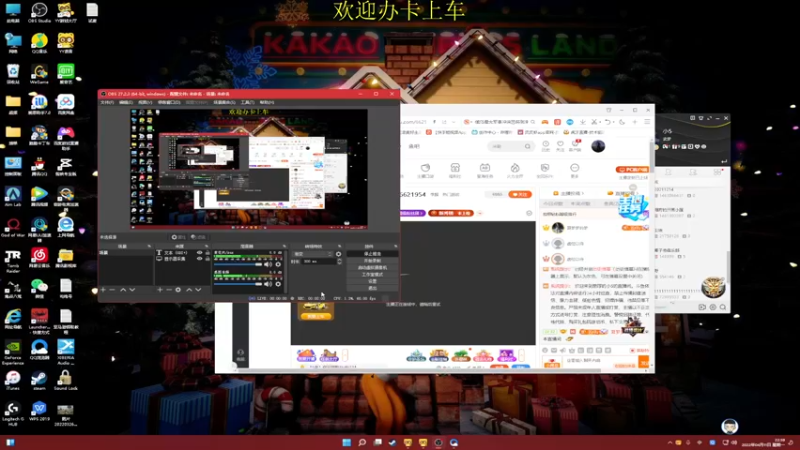Open the WPS 2019 desktop shortcut
This screenshot has height=450, width=800.
pos(39,411)
